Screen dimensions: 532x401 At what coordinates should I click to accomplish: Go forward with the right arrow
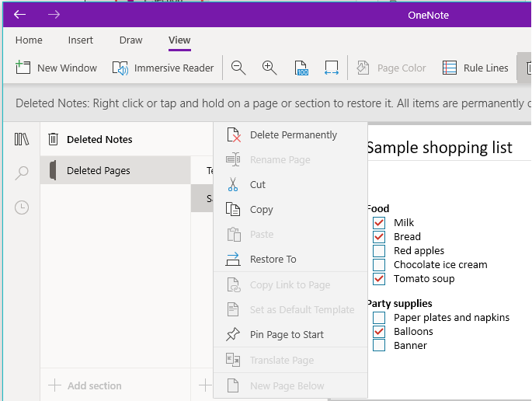coord(54,15)
